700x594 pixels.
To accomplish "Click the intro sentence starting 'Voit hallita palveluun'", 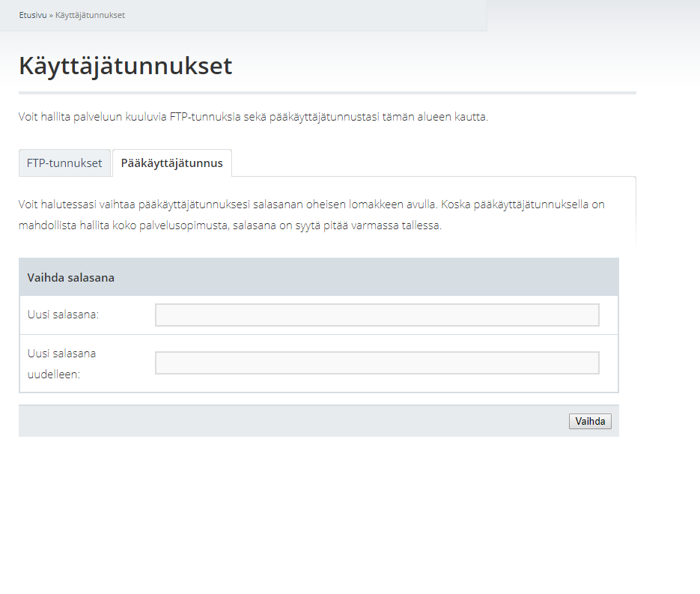I will (x=253, y=117).
